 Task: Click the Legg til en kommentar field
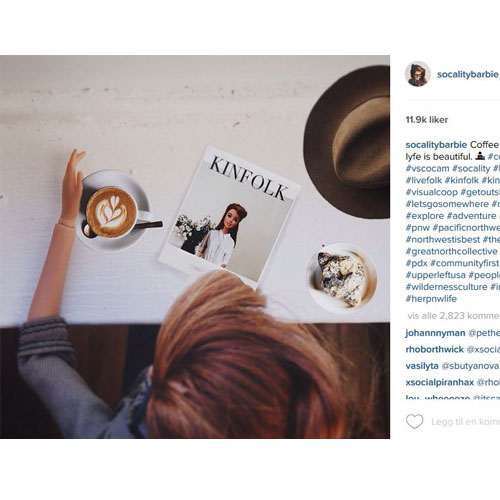[465, 422]
